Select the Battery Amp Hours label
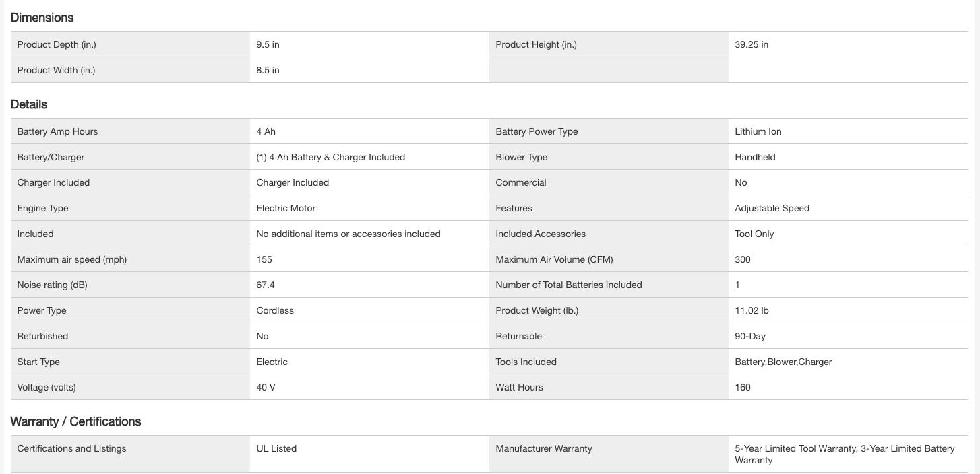This screenshot has height=474, width=980. [57, 132]
